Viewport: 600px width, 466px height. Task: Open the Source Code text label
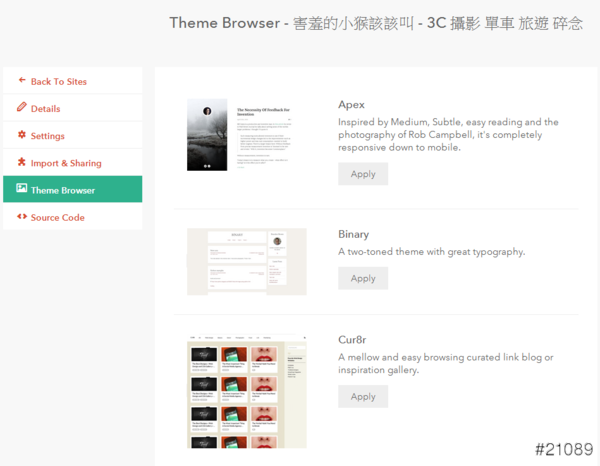point(57,218)
